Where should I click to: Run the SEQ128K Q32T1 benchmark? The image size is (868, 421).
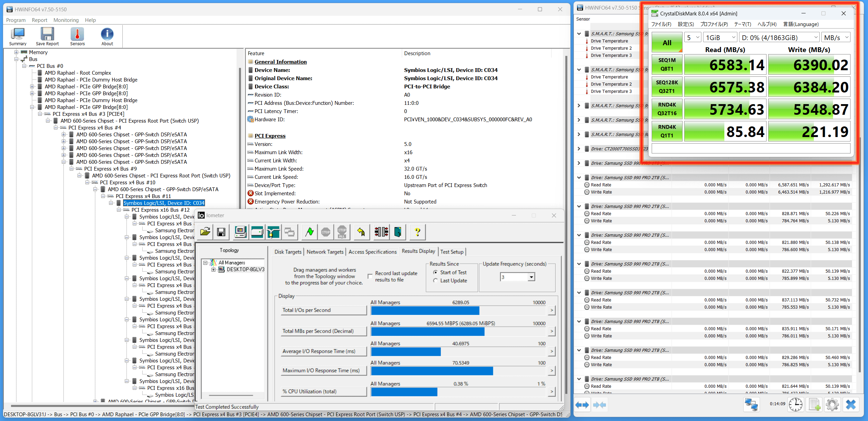[667, 87]
